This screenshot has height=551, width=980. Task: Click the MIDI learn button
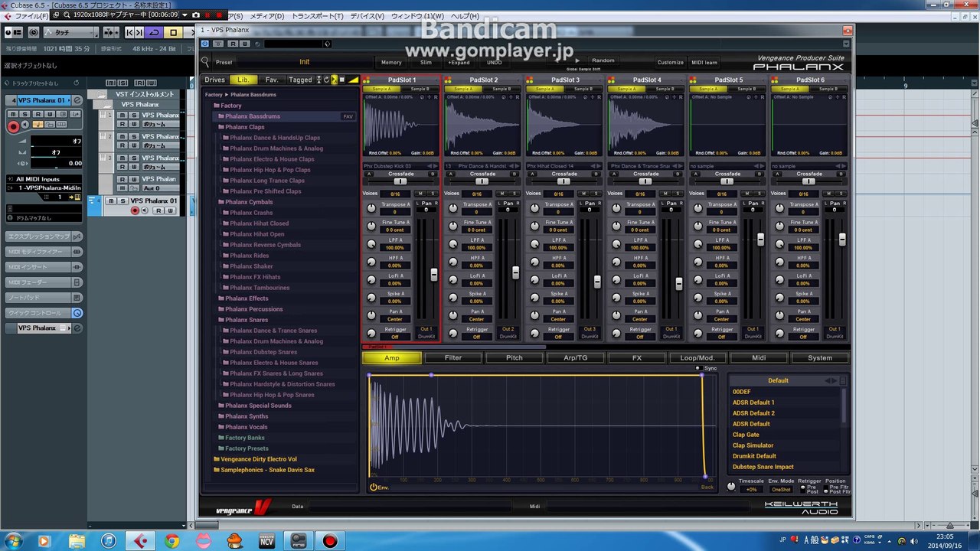[704, 62]
